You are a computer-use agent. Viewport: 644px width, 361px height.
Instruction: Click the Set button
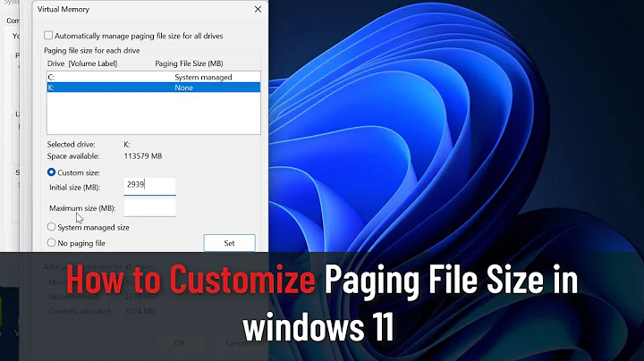click(x=229, y=243)
